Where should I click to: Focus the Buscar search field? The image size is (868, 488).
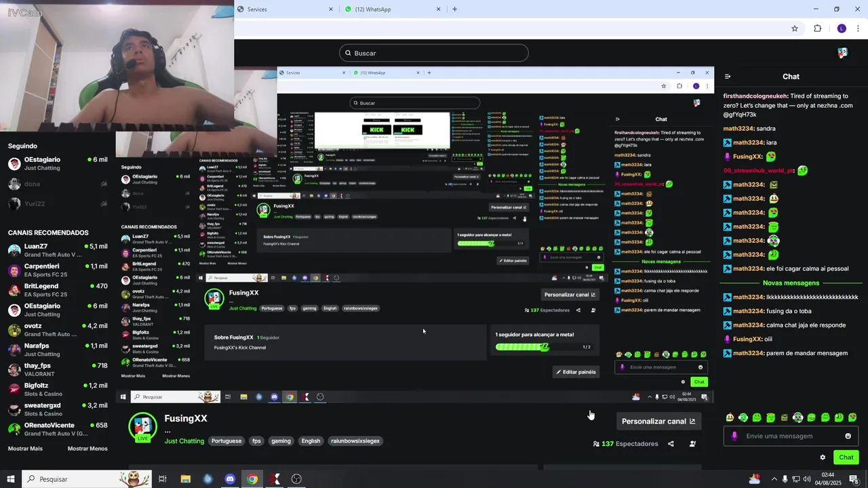tap(434, 53)
